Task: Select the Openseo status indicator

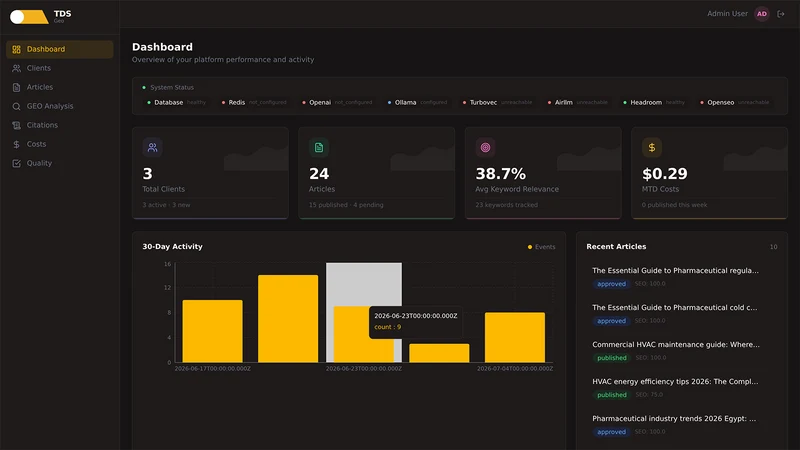Action: point(735,103)
